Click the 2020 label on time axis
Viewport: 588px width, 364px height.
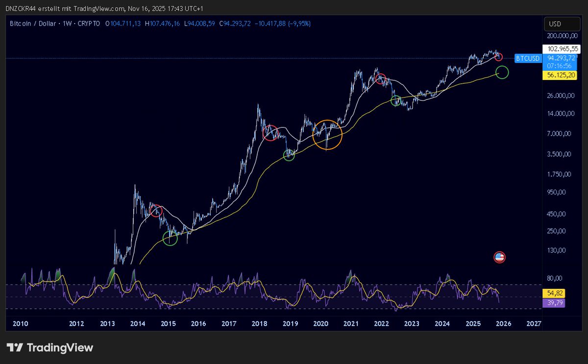pos(320,324)
